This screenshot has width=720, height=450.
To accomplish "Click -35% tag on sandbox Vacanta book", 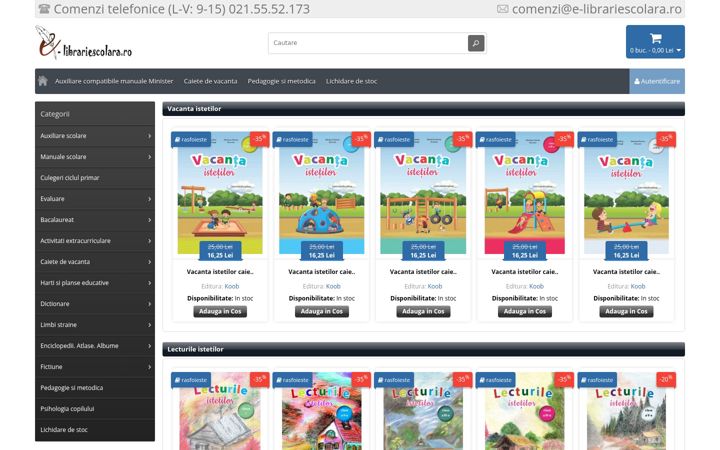I will [x=259, y=139].
